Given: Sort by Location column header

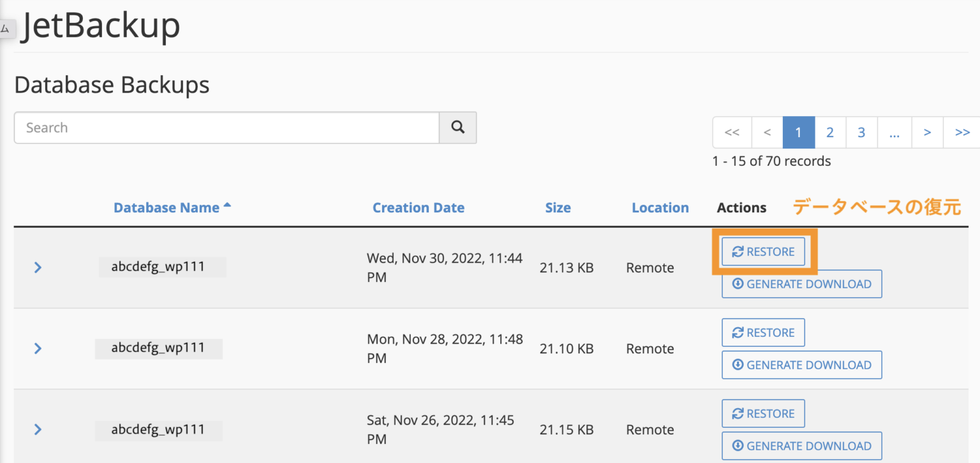Looking at the screenshot, I should (x=660, y=208).
